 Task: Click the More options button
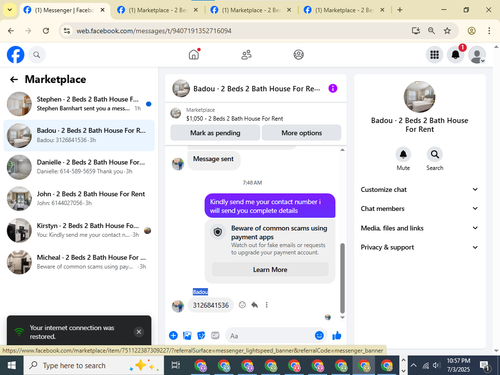(302, 133)
